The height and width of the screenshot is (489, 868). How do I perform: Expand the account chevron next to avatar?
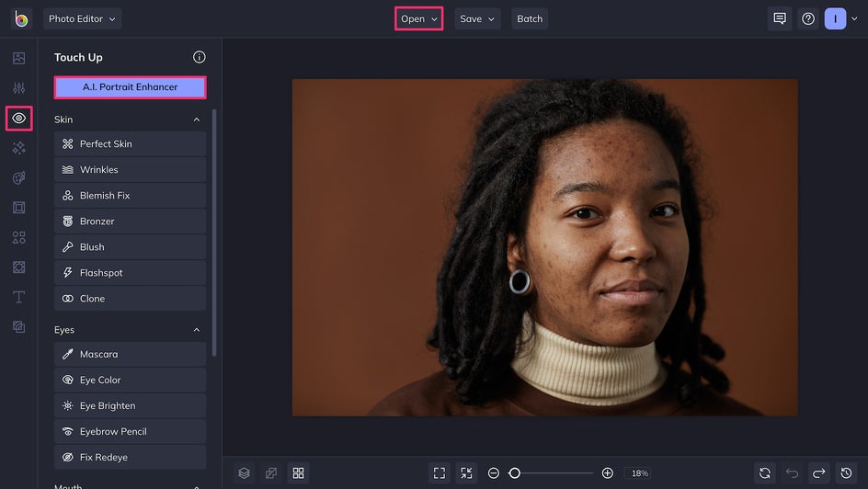point(855,18)
